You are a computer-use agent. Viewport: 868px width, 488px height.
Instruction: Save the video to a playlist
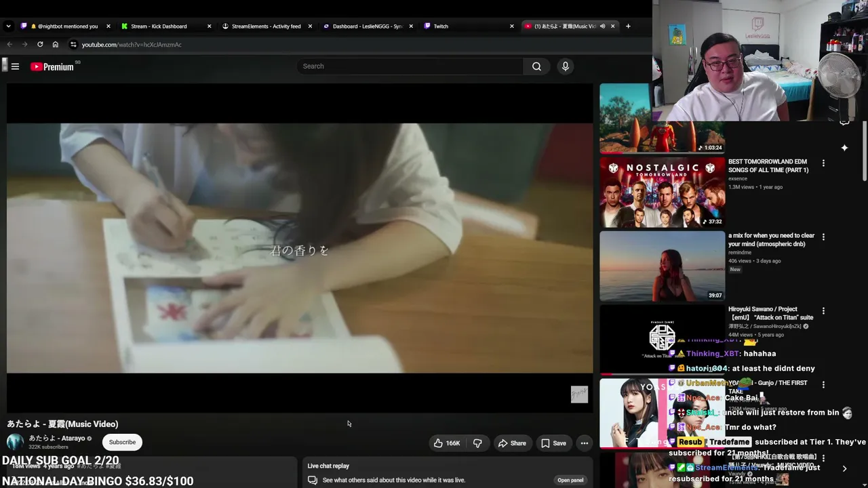coord(553,443)
